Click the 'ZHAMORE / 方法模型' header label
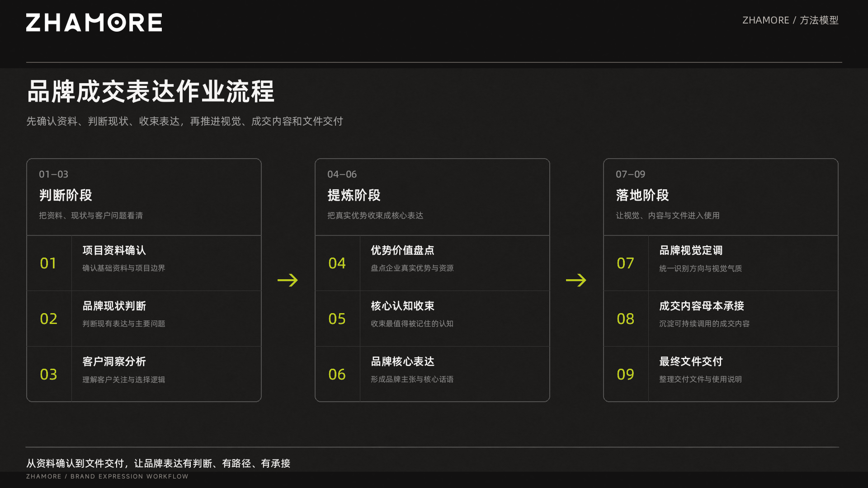 coord(790,20)
